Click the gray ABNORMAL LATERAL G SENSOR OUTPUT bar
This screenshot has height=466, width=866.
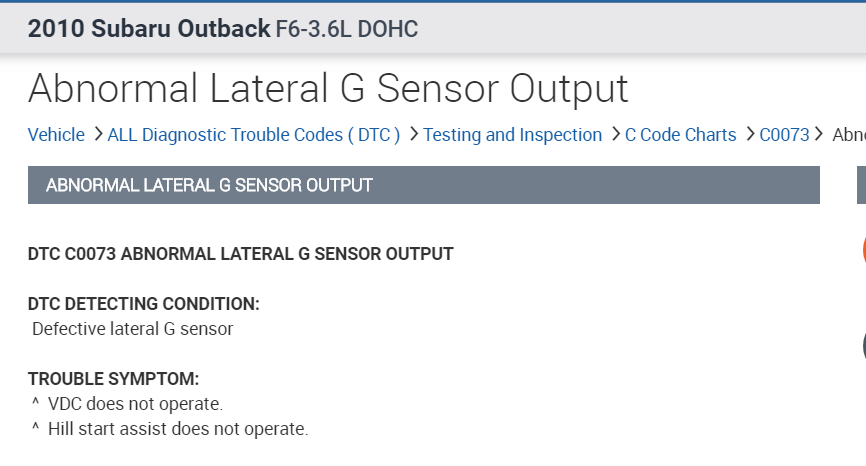pyautogui.click(x=423, y=185)
